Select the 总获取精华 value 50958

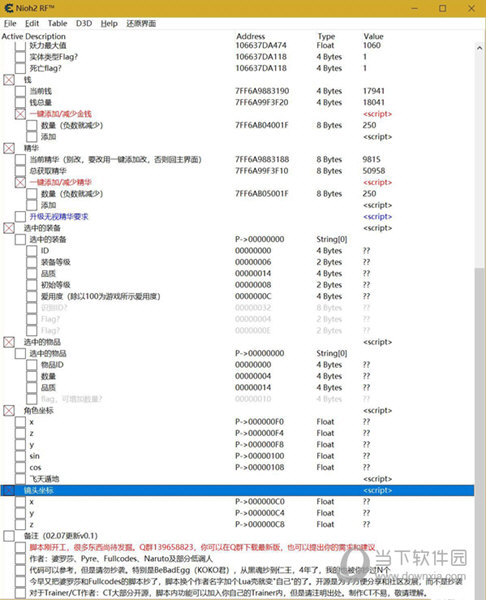tap(373, 171)
